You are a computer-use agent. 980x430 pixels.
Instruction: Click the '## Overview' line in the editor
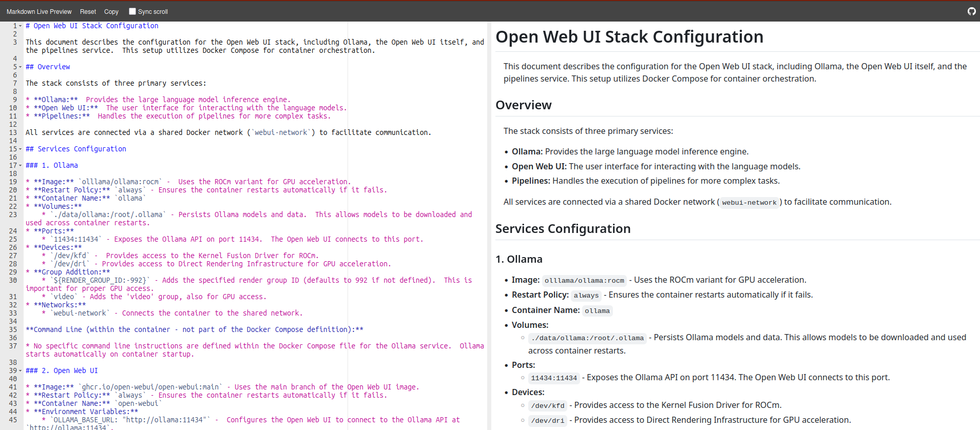click(x=48, y=67)
